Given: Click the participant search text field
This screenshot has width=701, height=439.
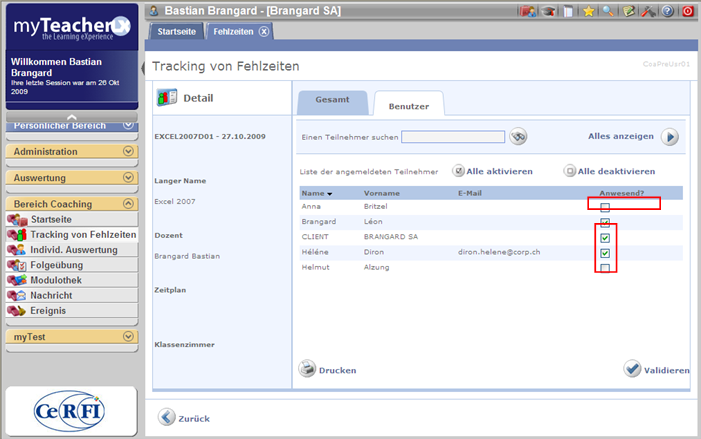Looking at the screenshot, I should tap(453, 137).
